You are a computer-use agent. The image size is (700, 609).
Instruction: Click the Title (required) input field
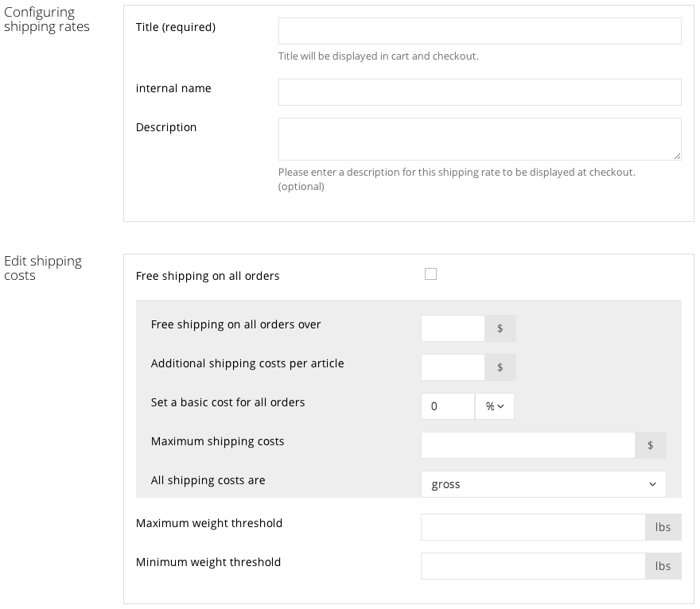click(479, 31)
